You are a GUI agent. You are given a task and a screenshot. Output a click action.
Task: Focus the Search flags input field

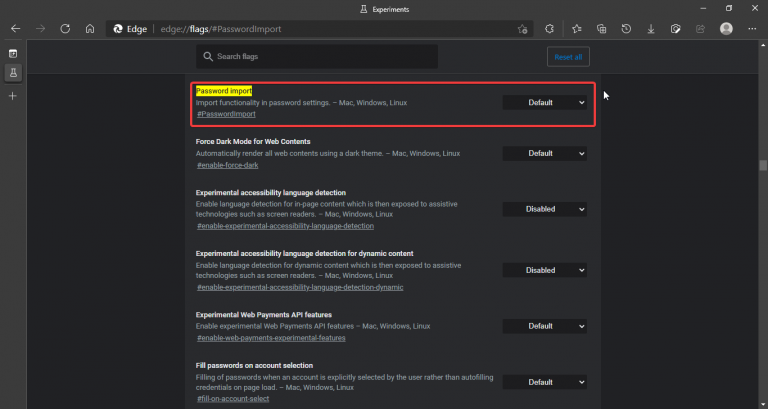click(x=317, y=57)
